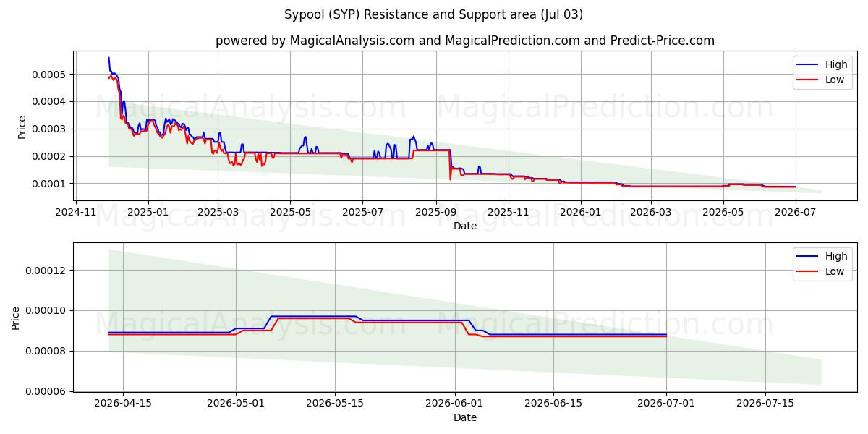Image resolution: width=868 pixels, height=434 pixels.
Task: Click the '2025-05' x-axis tick label
Action: point(290,212)
